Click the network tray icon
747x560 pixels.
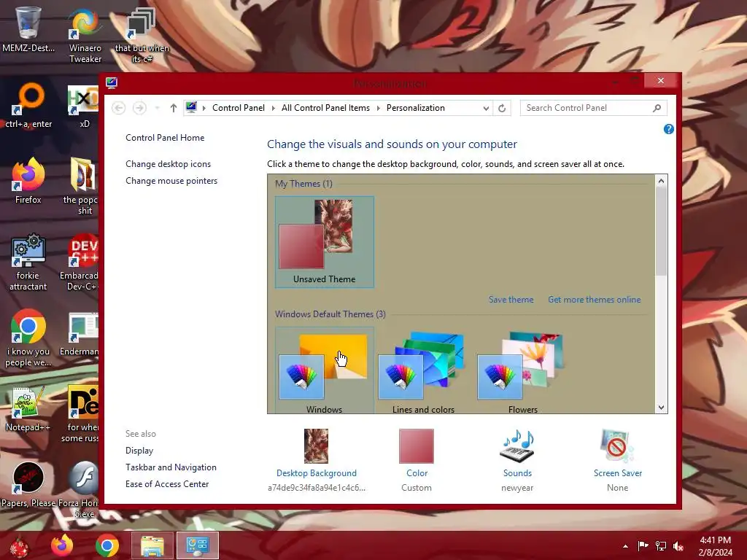pyautogui.click(x=661, y=545)
